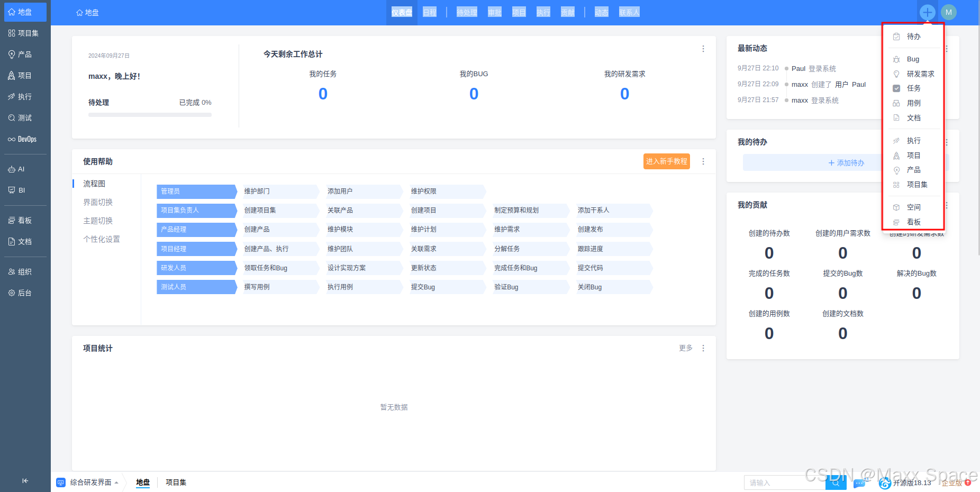Image resolution: width=980 pixels, height=492 pixels.
Task: Choose 文档 in the quick-create menu
Action: [913, 118]
